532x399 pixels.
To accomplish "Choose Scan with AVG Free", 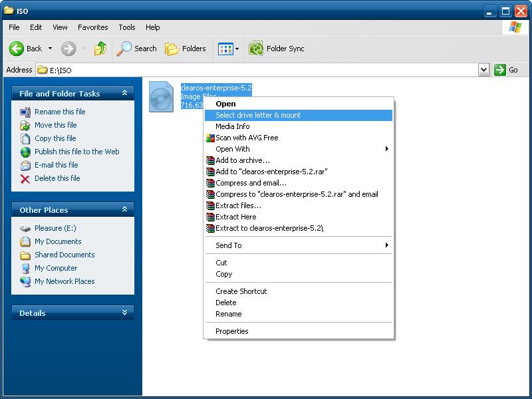I will (x=247, y=138).
